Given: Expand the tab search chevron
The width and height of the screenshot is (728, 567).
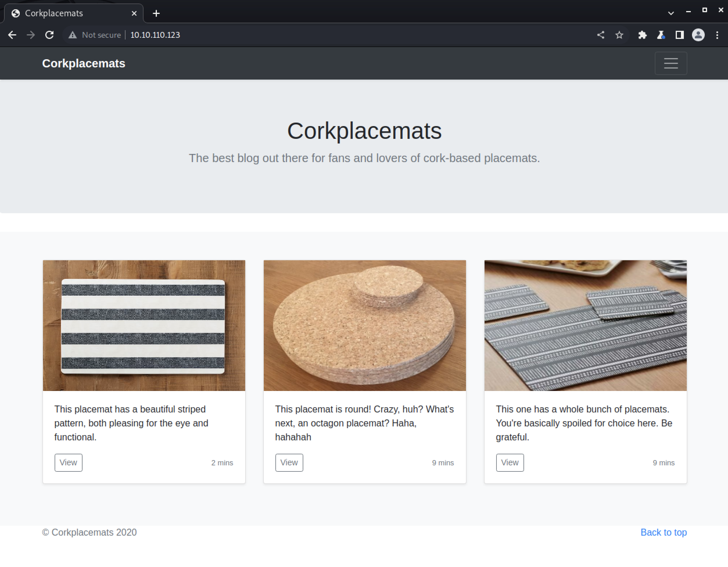Looking at the screenshot, I should 671,13.
